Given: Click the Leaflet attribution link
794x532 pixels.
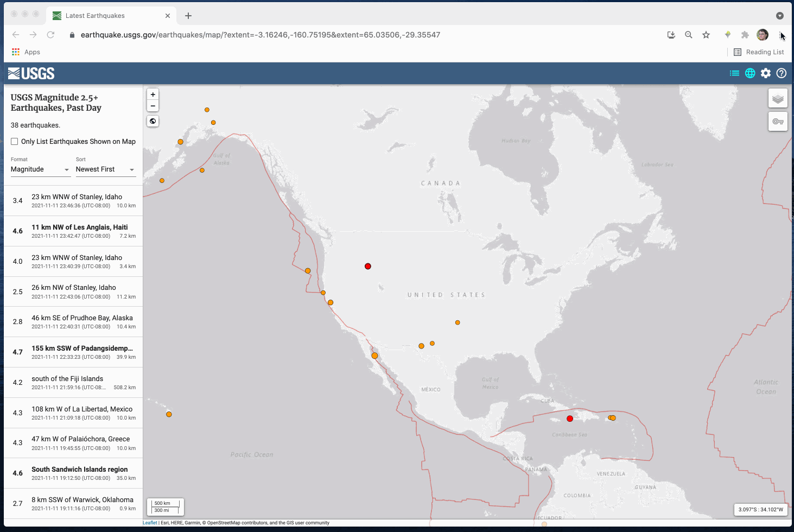Looking at the screenshot, I should pos(150,523).
